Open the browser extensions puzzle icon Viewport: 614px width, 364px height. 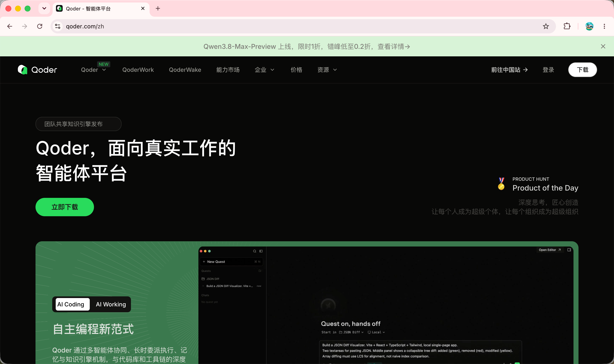(567, 26)
